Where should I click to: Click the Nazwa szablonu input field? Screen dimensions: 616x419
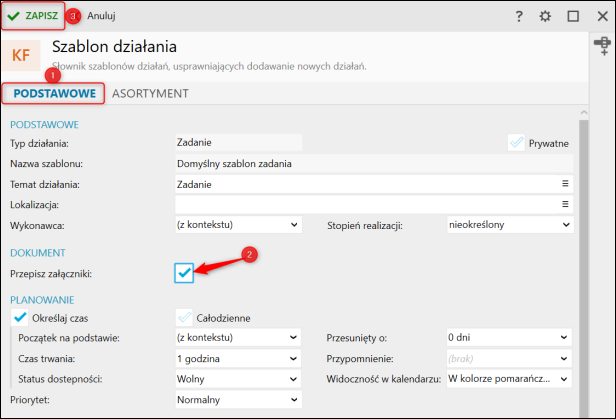[x=370, y=163]
